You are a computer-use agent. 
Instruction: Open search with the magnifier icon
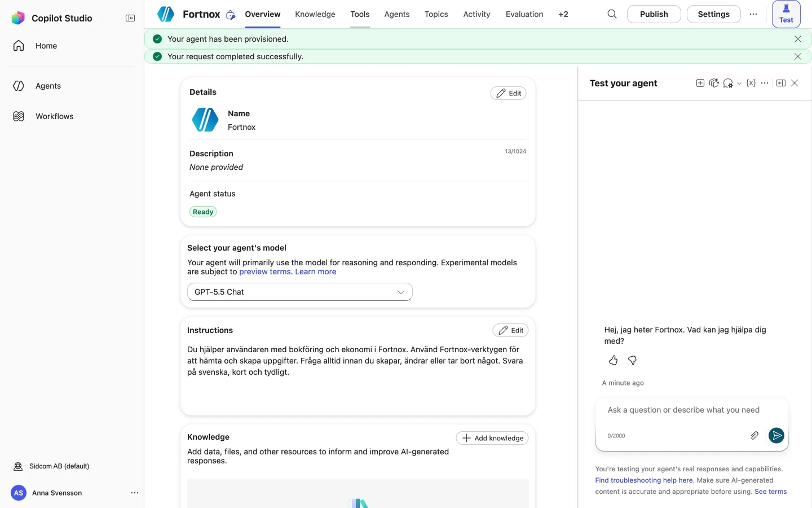pyautogui.click(x=612, y=14)
